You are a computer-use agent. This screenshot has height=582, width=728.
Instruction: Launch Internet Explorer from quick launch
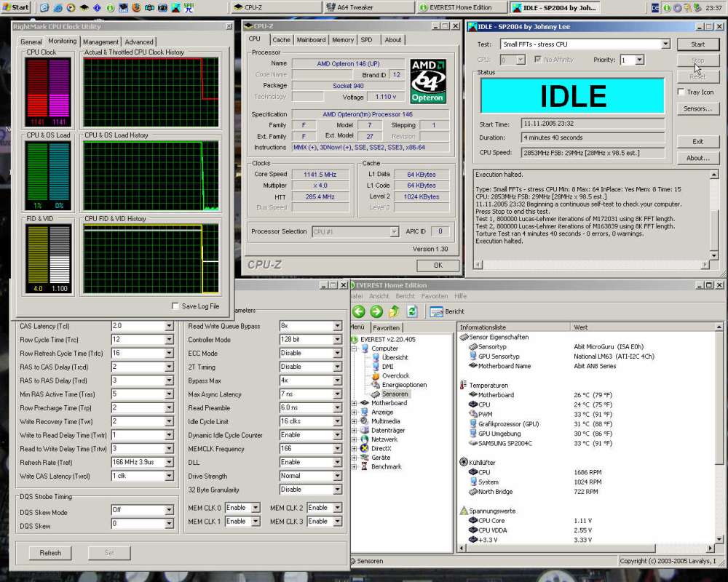point(58,7)
